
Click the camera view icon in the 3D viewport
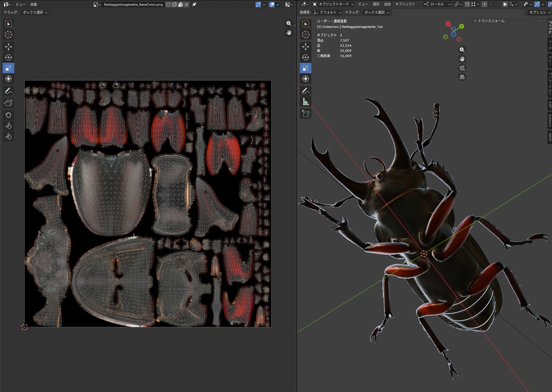point(462,68)
